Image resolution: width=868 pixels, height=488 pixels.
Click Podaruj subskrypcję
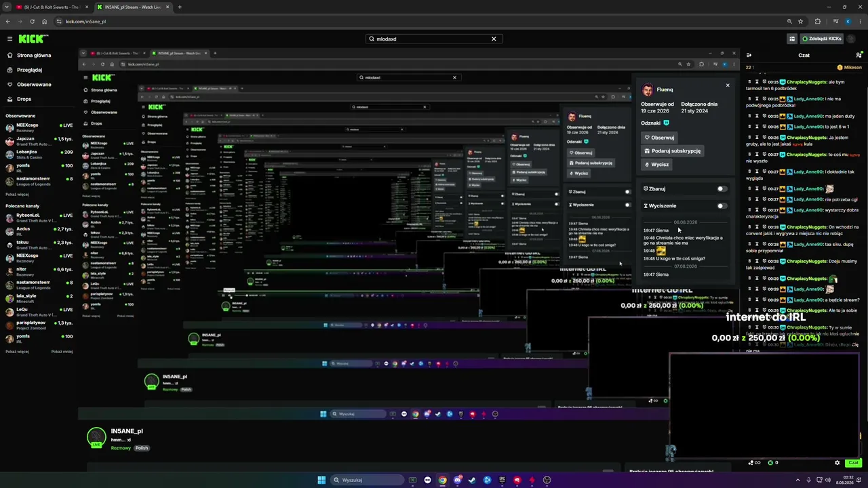(671, 151)
